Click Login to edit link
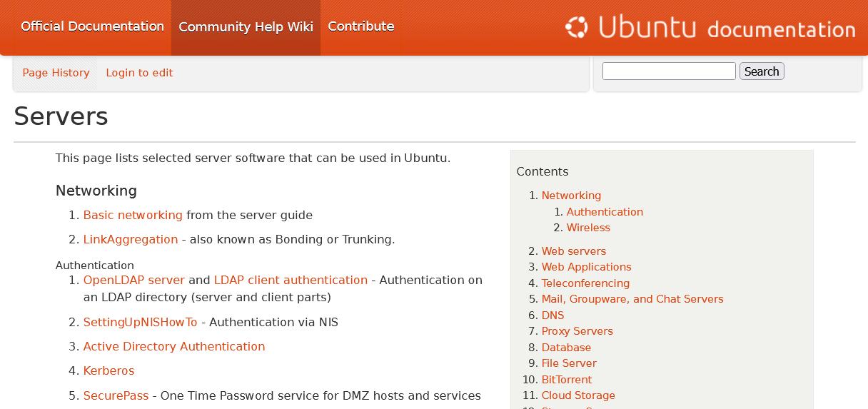This screenshot has width=868, height=409. pos(139,73)
